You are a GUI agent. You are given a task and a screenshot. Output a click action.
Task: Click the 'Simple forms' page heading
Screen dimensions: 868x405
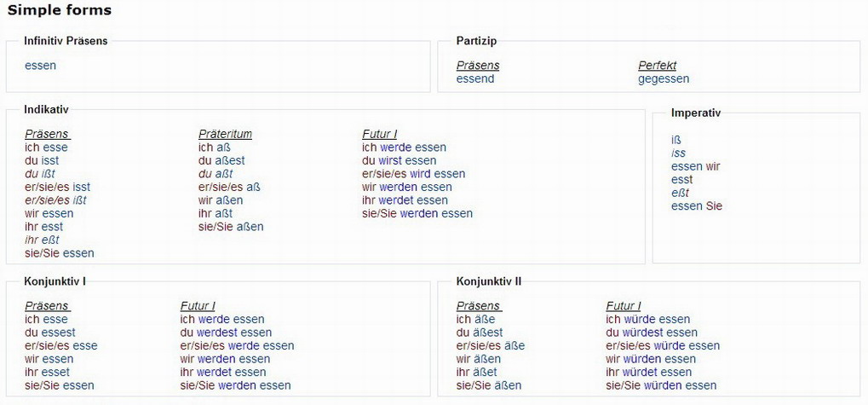click(60, 10)
